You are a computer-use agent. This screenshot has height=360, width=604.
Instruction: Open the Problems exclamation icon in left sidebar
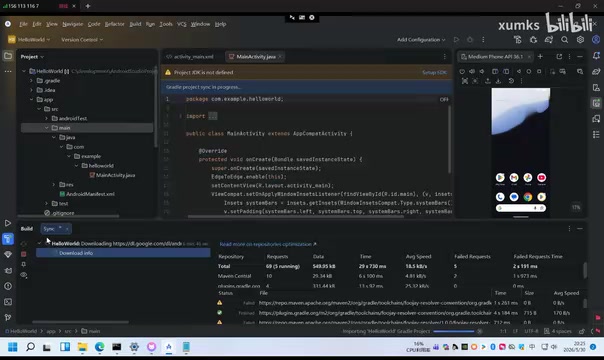(8, 286)
